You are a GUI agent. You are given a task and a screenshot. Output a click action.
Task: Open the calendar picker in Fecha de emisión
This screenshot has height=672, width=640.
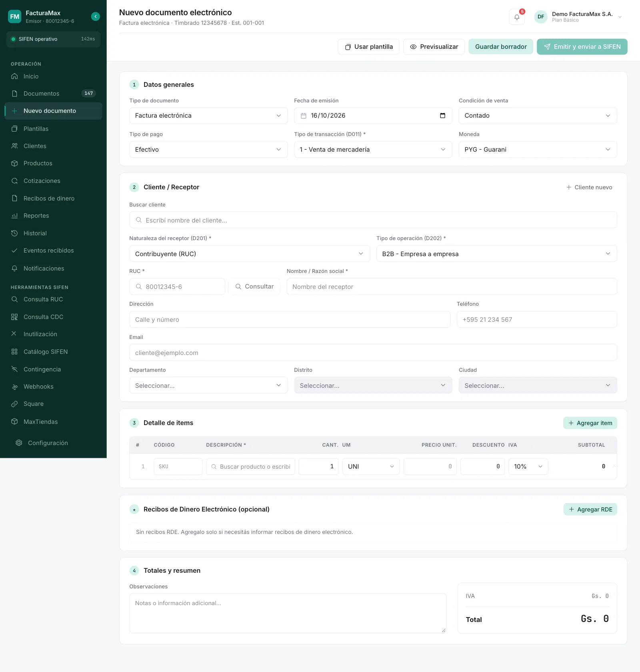click(442, 116)
